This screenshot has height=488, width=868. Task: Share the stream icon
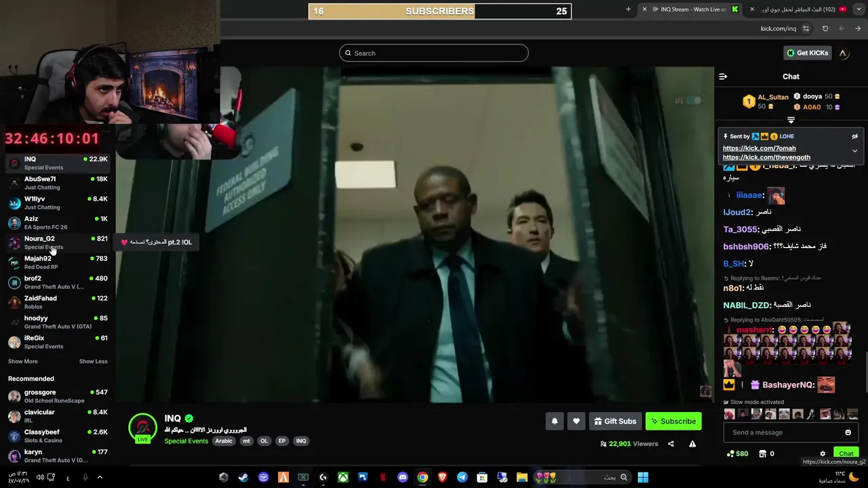[671, 444]
